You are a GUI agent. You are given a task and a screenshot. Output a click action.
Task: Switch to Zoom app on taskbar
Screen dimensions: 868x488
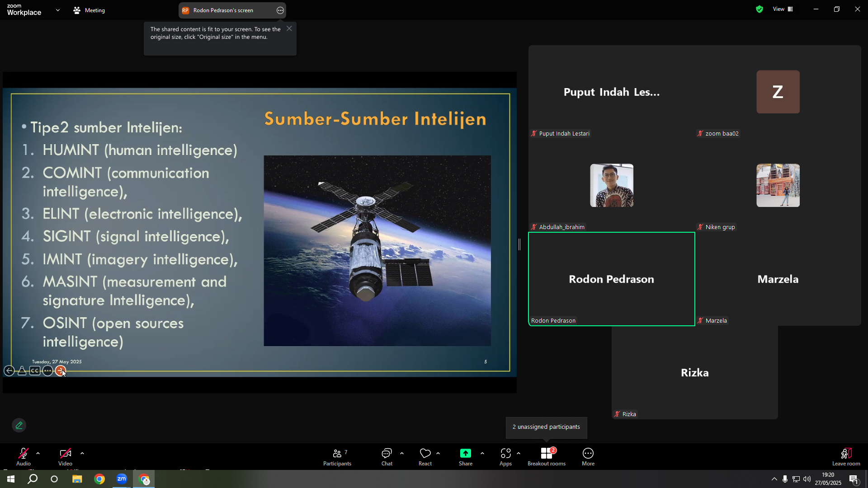(122, 479)
